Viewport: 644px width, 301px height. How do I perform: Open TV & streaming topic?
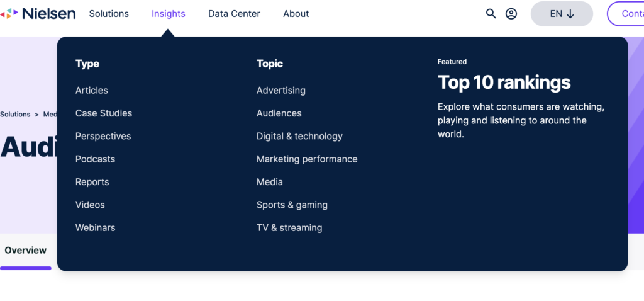tap(289, 228)
